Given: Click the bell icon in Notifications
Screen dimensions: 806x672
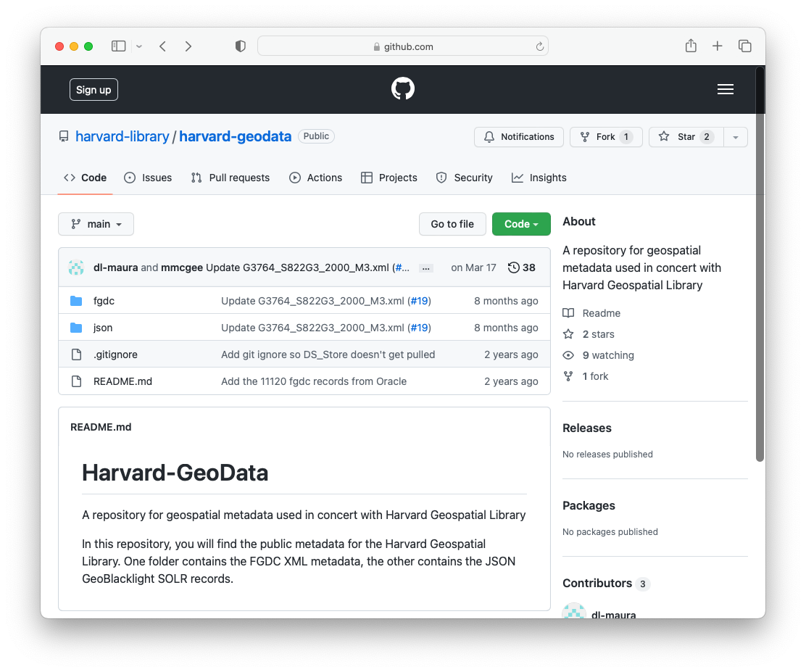Looking at the screenshot, I should [x=489, y=137].
